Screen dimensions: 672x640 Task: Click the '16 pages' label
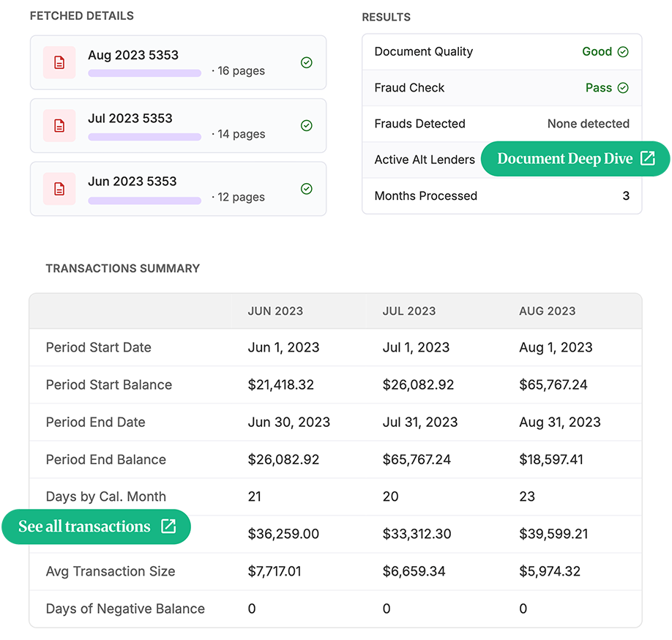point(241,71)
